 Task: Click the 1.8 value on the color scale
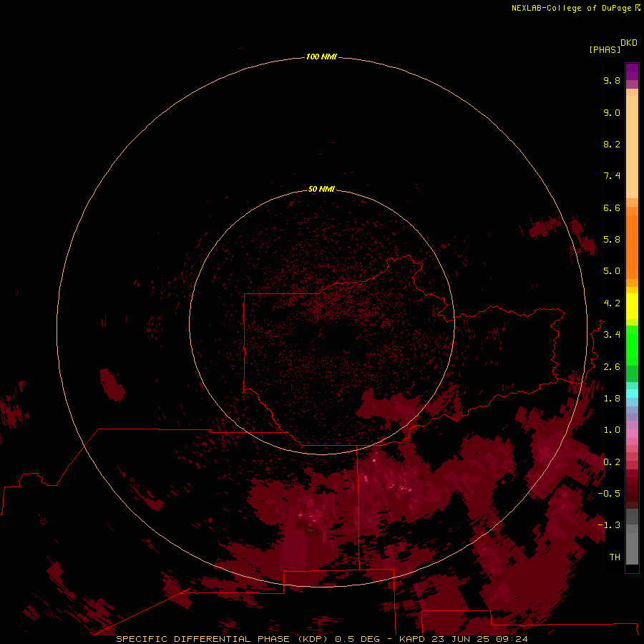(612, 399)
